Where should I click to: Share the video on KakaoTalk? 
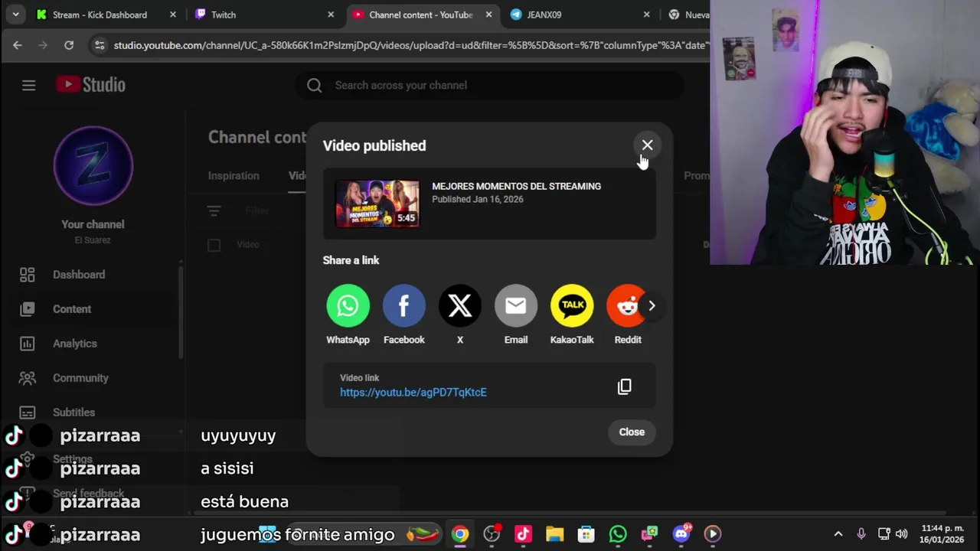point(572,306)
